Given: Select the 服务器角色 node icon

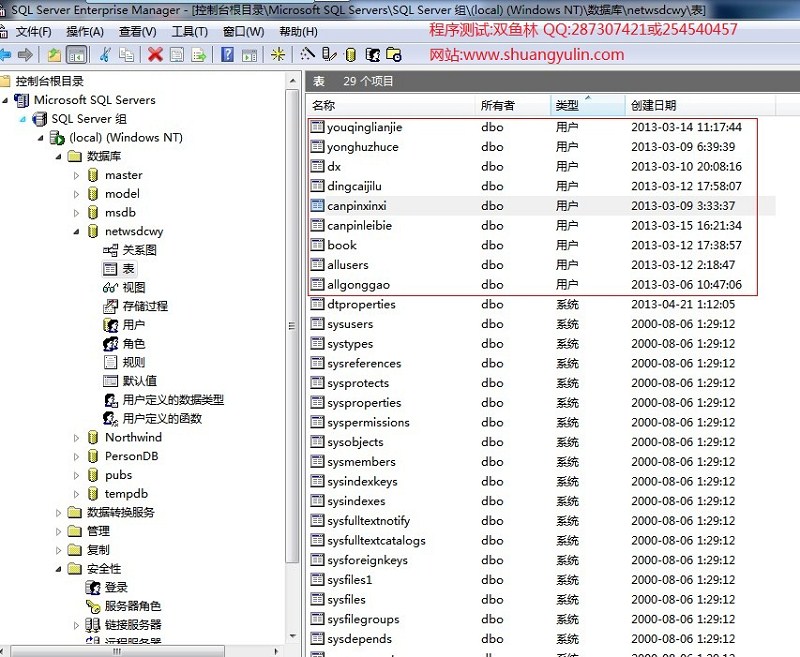Looking at the screenshot, I should tap(93, 606).
